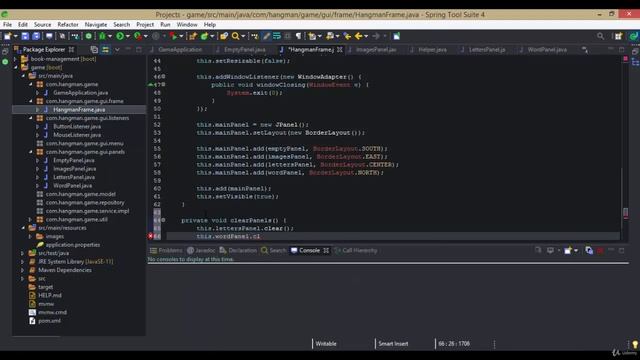
Task: Expand the book-management project node
Action: [16, 59]
